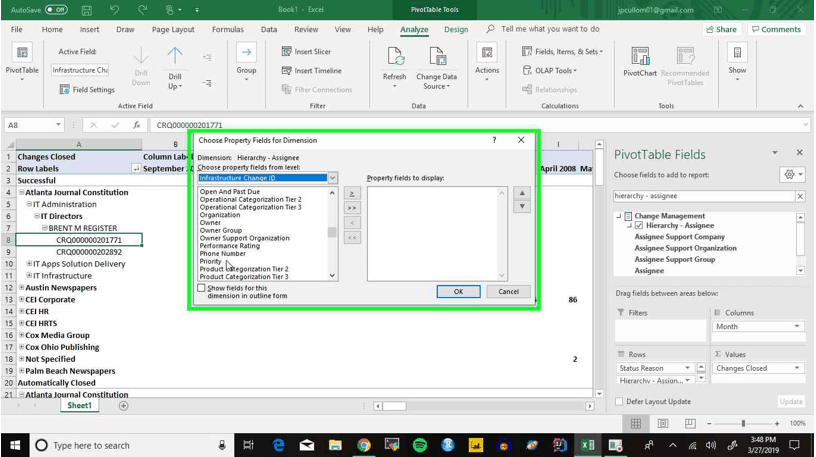The width and height of the screenshot is (816, 457).
Task: Click OK in the dialog
Action: click(458, 291)
